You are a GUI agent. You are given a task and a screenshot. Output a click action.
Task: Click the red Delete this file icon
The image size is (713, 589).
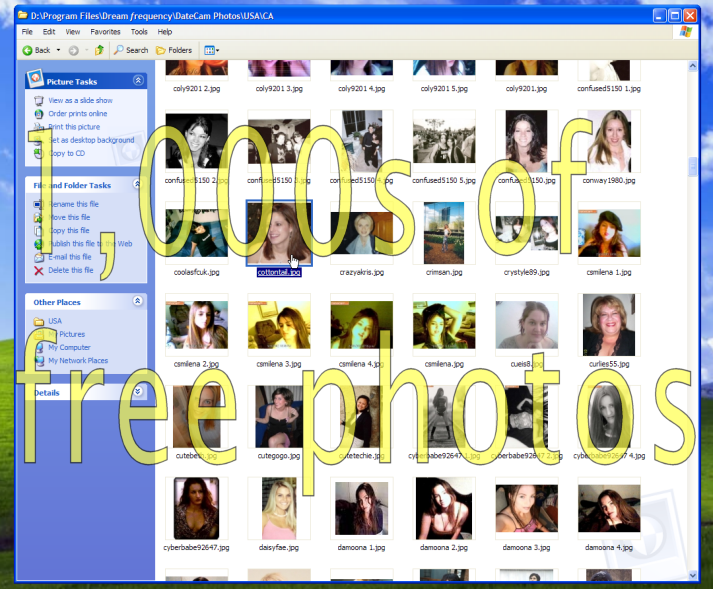pos(39,271)
